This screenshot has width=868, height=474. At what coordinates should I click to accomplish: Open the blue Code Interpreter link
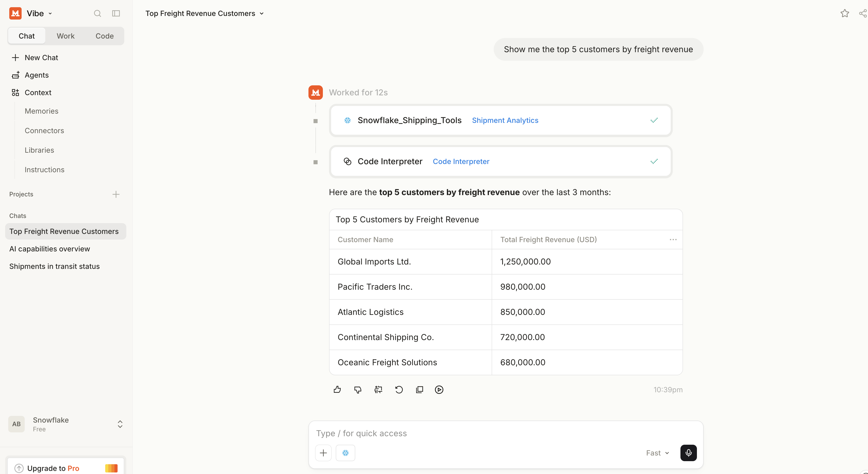coord(460,162)
